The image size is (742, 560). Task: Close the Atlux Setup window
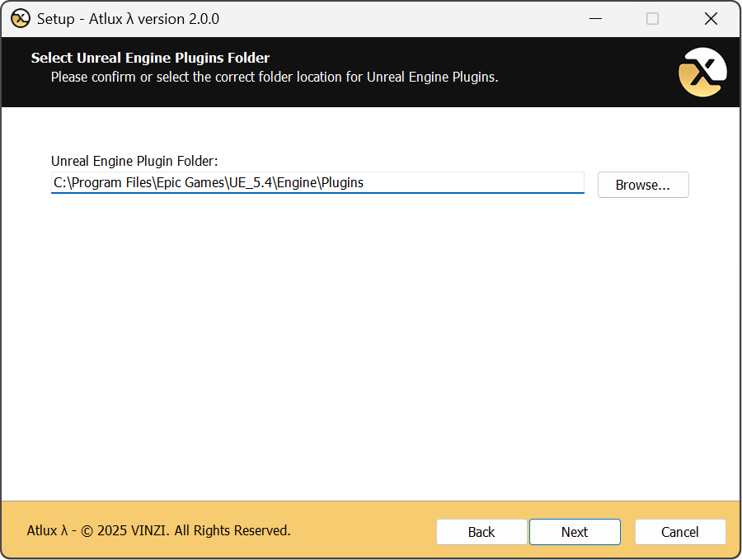[711, 18]
